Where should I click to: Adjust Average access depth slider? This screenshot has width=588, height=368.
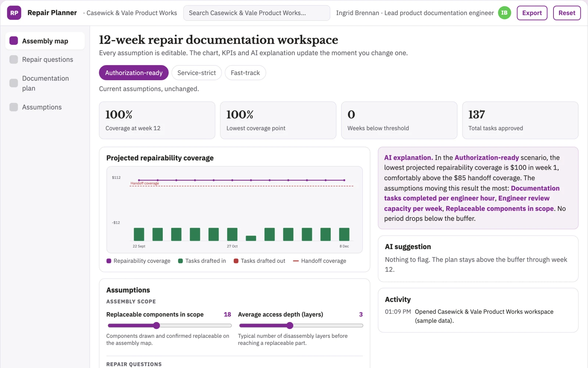290,325
